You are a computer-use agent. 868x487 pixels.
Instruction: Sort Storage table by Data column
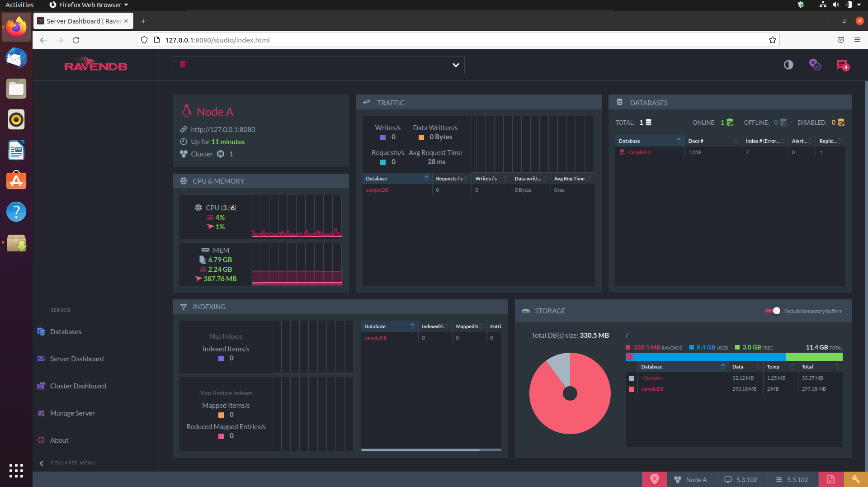click(x=745, y=367)
